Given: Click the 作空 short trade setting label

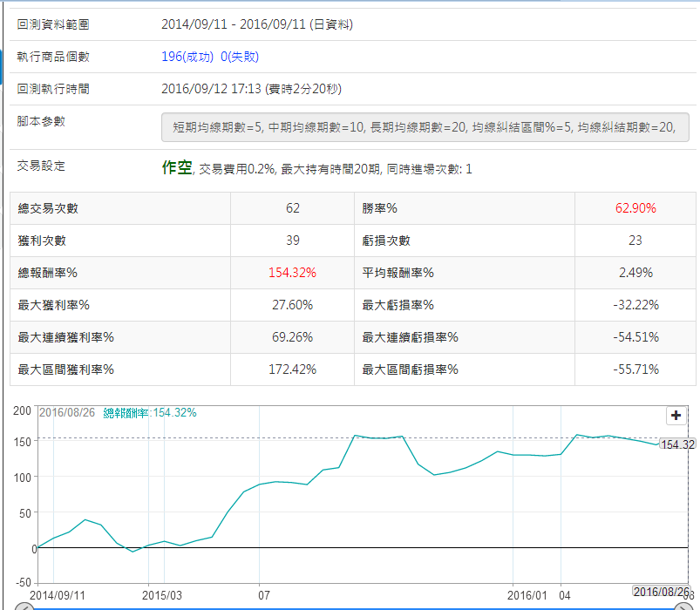Looking at the screenshot, I should click(x=176, y=168).
